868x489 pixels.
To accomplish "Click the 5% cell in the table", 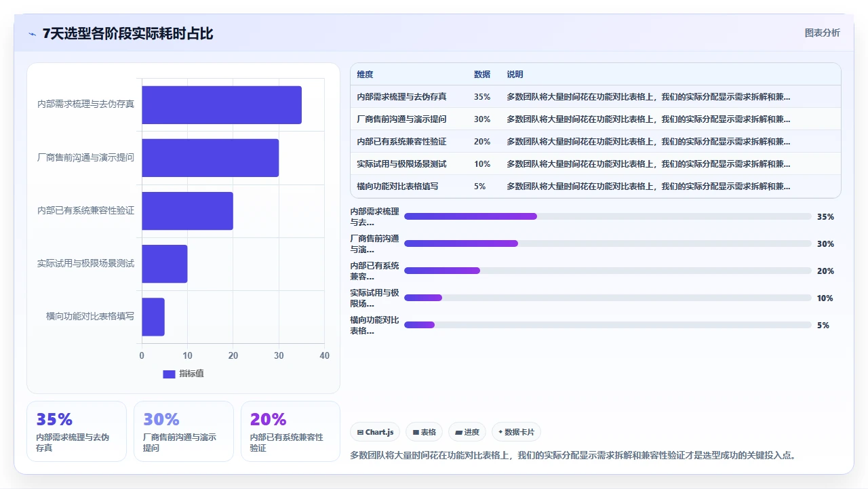I will coord(480,187).
